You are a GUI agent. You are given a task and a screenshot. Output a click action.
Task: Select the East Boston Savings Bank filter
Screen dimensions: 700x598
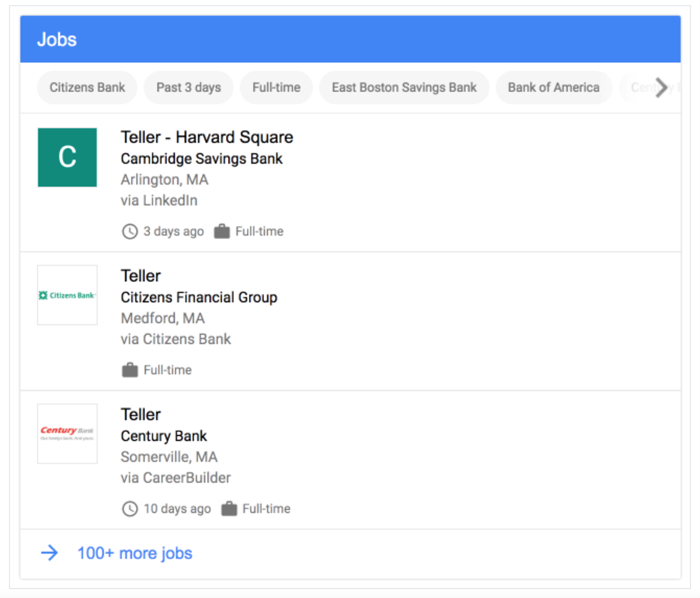[404, 87]
